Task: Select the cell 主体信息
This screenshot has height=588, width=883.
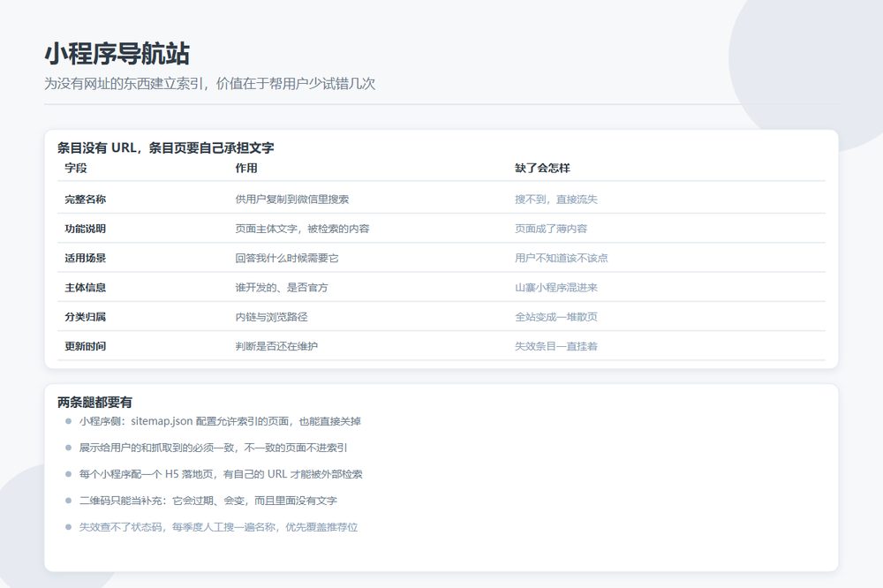Action: (x=85, y=287)
